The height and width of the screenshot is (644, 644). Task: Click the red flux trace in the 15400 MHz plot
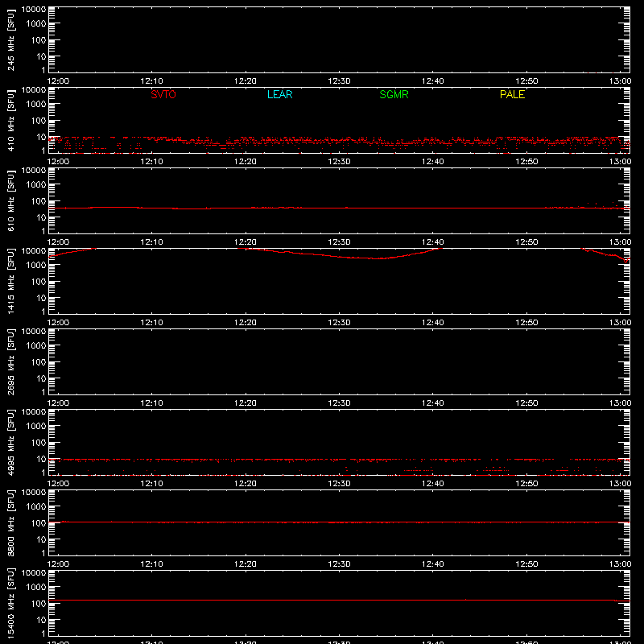[x=339, y=600]
